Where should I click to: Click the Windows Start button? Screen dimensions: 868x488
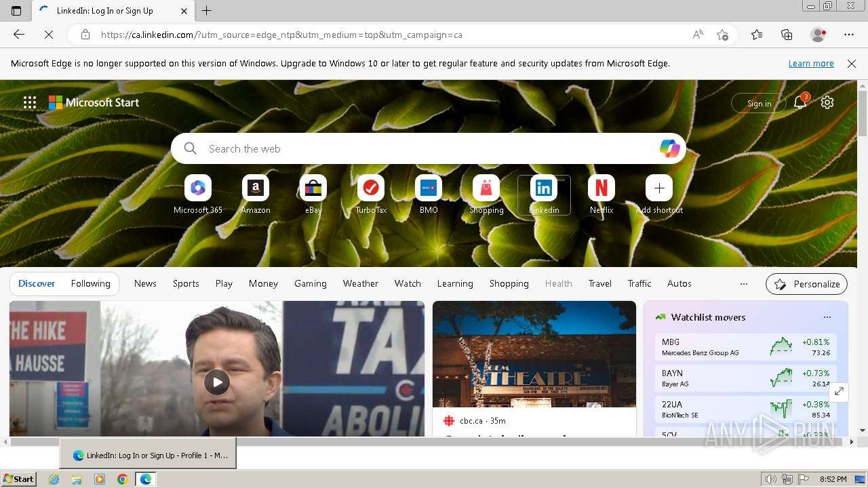[19, 479]
